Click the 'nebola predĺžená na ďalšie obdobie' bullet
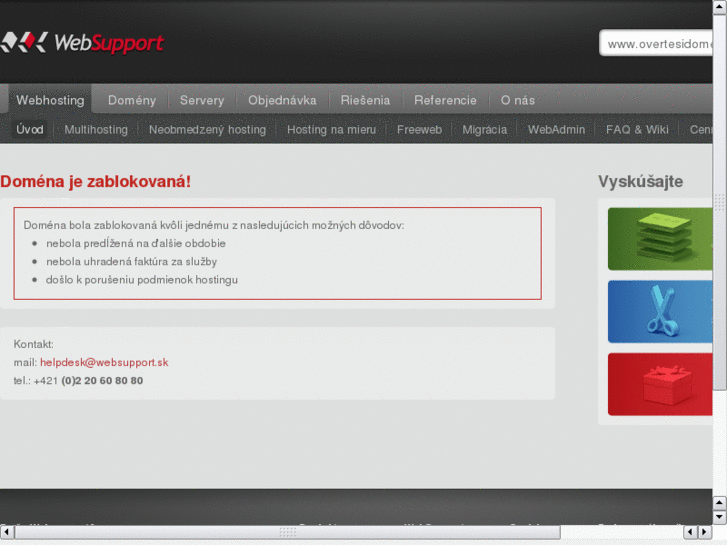 click(x=136, y=243)
